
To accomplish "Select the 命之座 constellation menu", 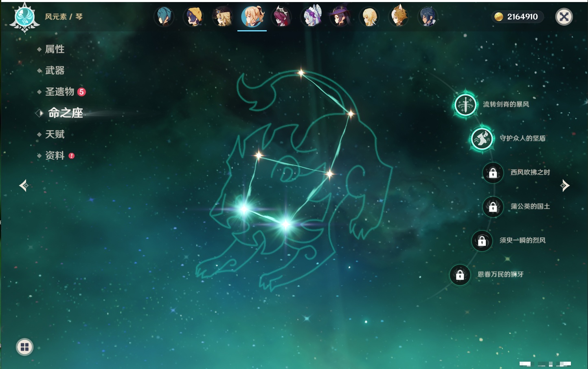I will tap(65, 113).
